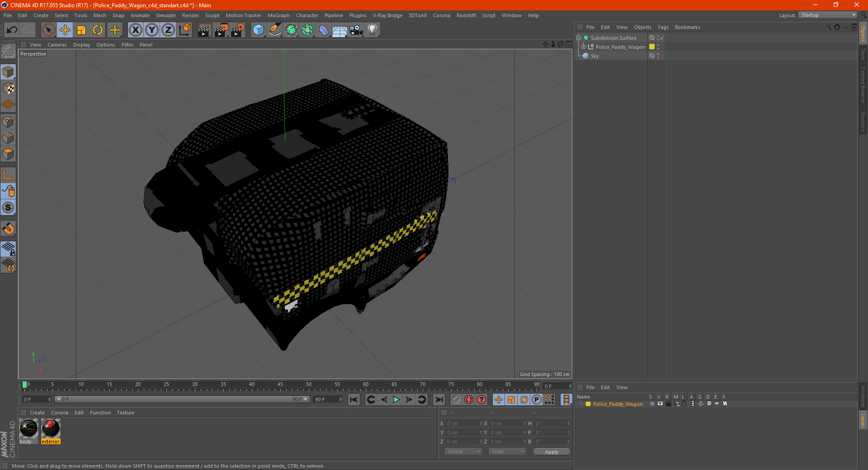868x470 pixels.
Task: Activate the Rotate tool
Action: point(98,30)
